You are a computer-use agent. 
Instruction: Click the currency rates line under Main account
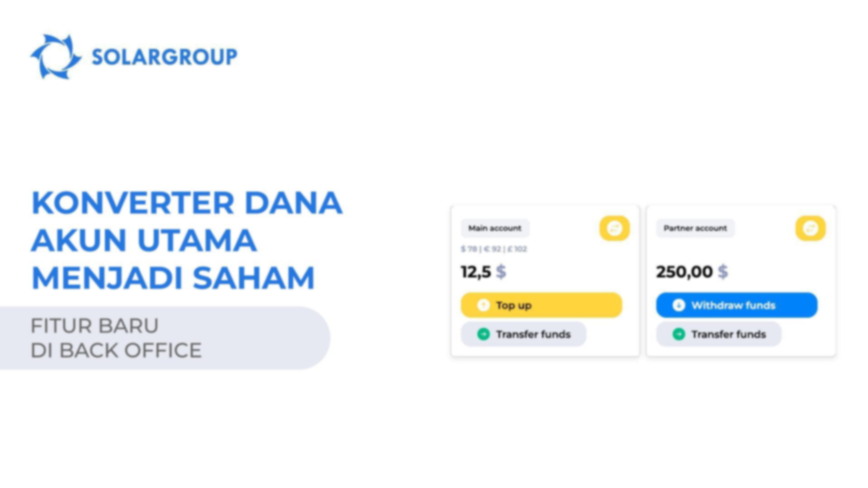494,249
